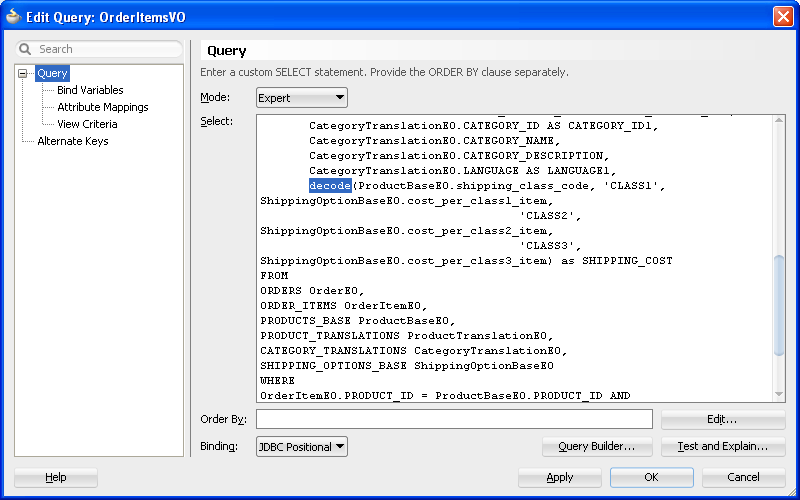Click the OrderItemEO.PRODUCT_ID condition line
The image size is (800, 500).
coord(445,396)
